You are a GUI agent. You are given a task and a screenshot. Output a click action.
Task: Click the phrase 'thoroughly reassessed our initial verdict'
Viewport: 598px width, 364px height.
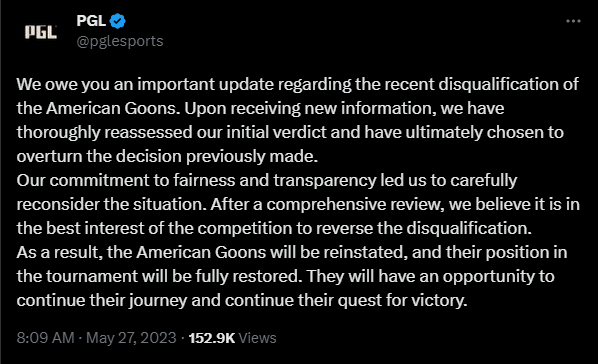tap(172, 132)
